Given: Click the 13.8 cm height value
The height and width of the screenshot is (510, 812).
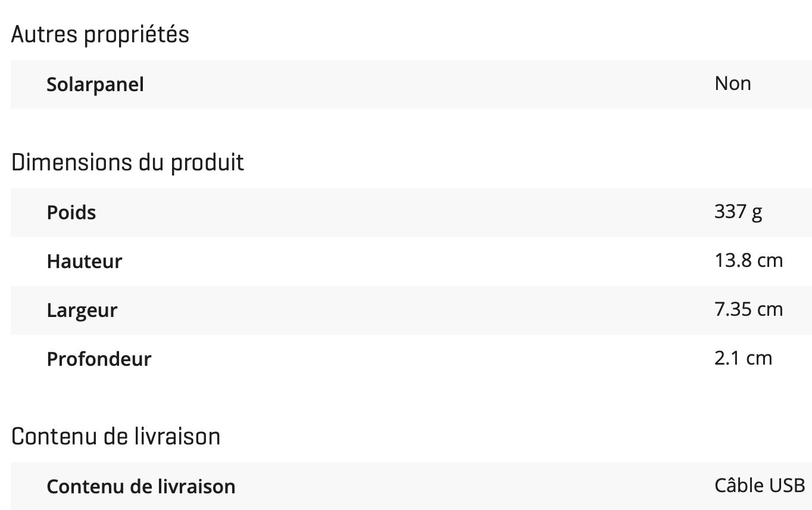Looking at the screenshot, I should (x=749, y=260).
